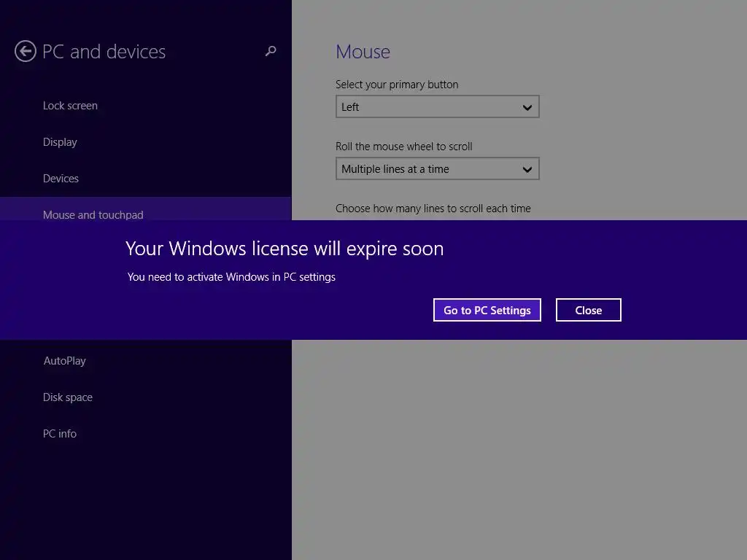
Task: Click Choose how many lines to scroll label
Action: 433,209
